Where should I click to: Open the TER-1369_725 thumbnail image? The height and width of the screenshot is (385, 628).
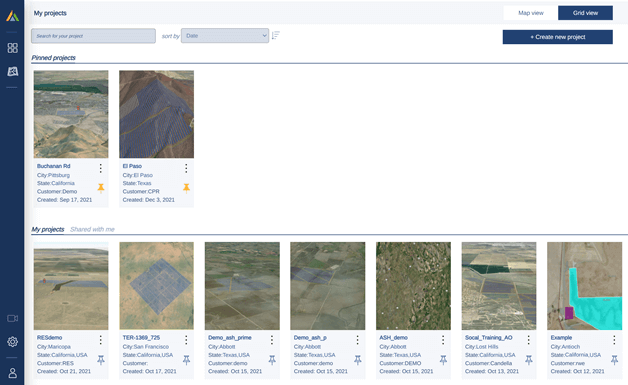[x=157, y=286]
